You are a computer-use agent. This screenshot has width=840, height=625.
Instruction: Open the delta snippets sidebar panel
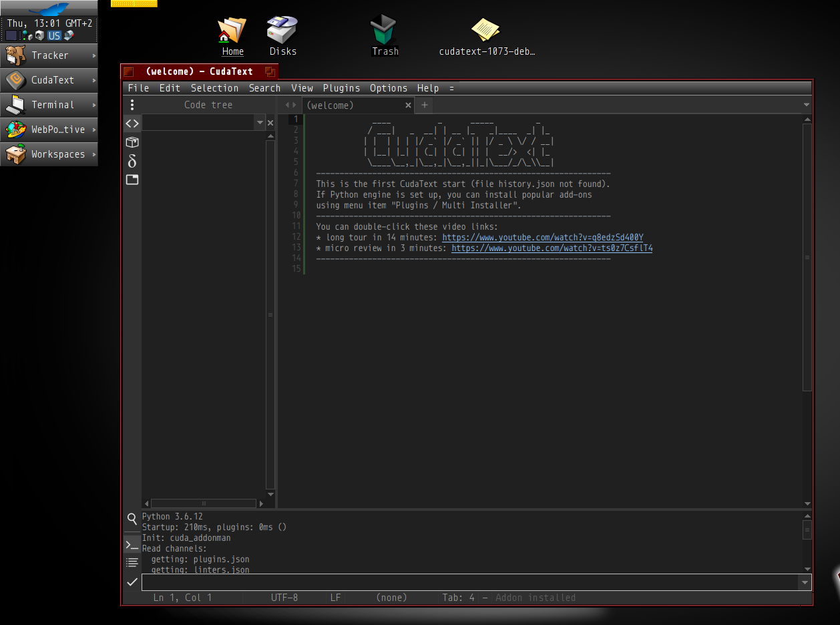tap(132, 161)
